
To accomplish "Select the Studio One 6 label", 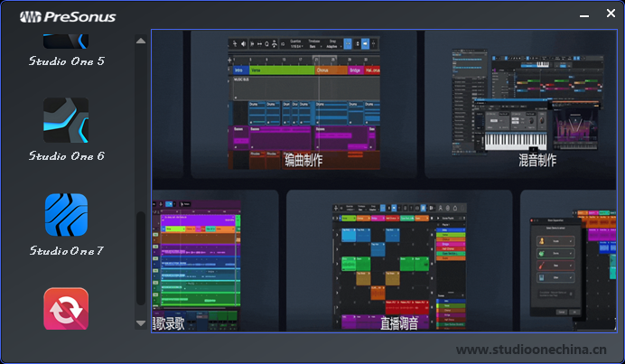I will pyautogui.click(x=66, y=156).
